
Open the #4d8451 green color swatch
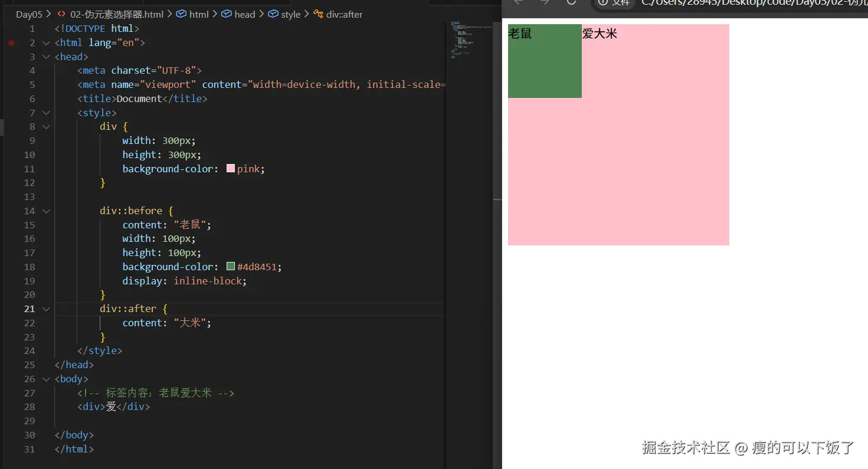[231, 267]
